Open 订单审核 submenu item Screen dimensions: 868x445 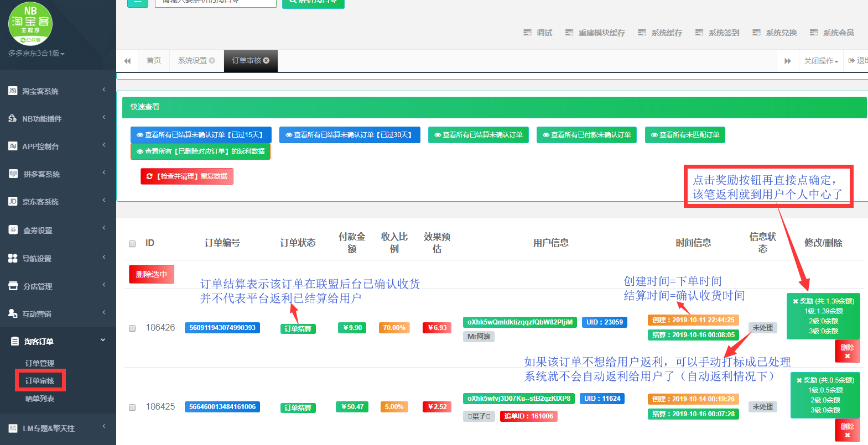tap(40, 380)
